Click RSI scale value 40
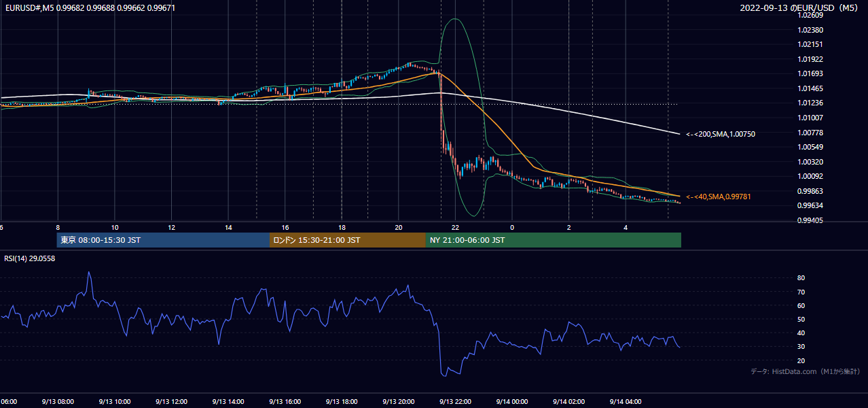This screenshot has width=868, height=408. (801, 333)
